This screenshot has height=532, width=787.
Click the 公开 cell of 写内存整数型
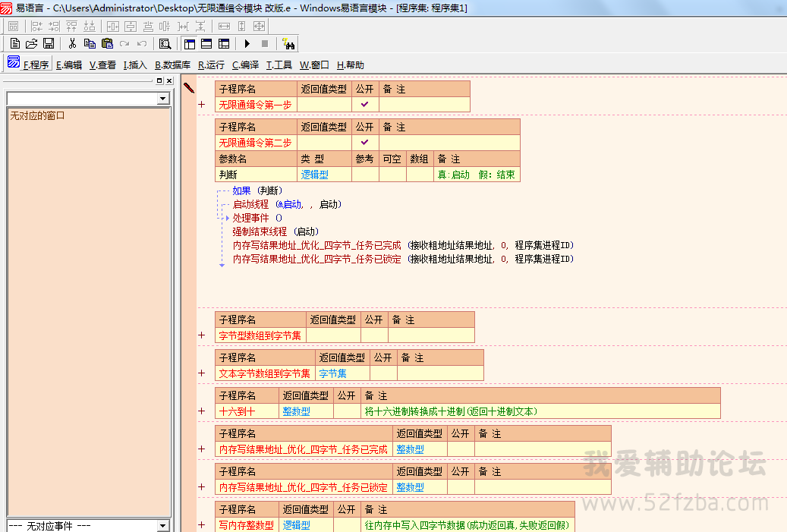(x=348, y=525)
